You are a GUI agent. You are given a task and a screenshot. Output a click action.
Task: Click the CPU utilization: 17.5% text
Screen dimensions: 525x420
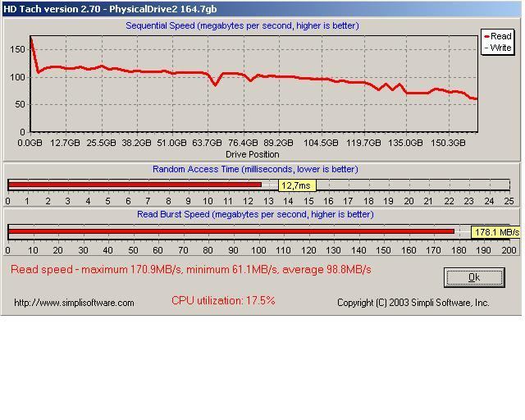[223, 300]
